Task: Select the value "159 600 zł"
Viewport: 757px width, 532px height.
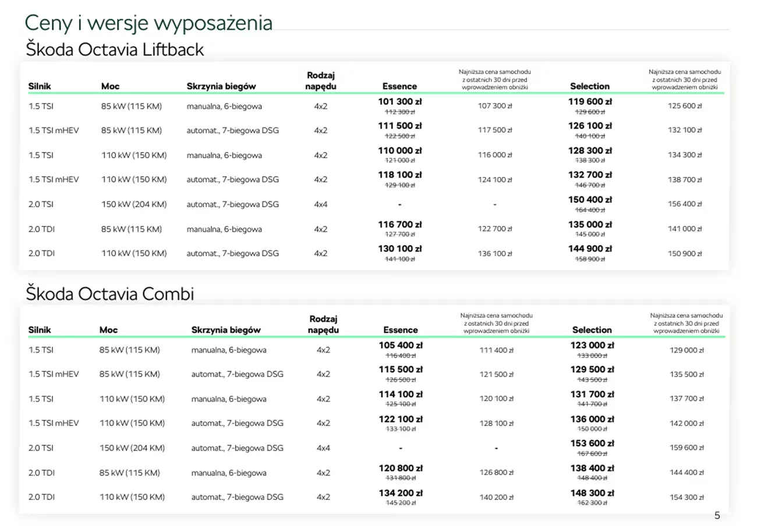Action: pos(687,448)
